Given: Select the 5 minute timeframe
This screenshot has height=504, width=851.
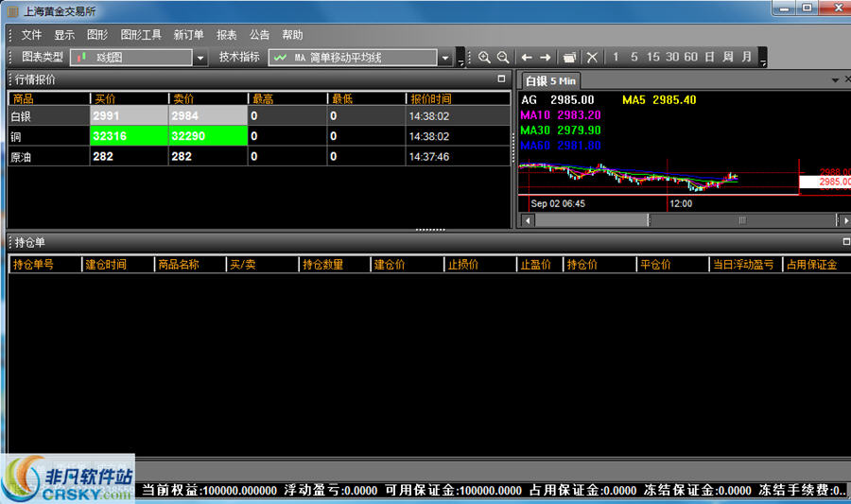Looking at the screenshot, I should (x=634, y=57).
